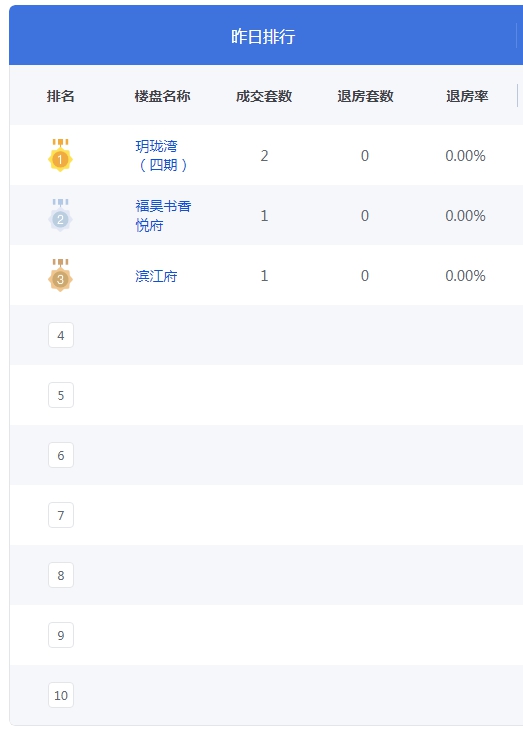Click the 成交套数 value 2 for 玥珑湾

(264, 156)
